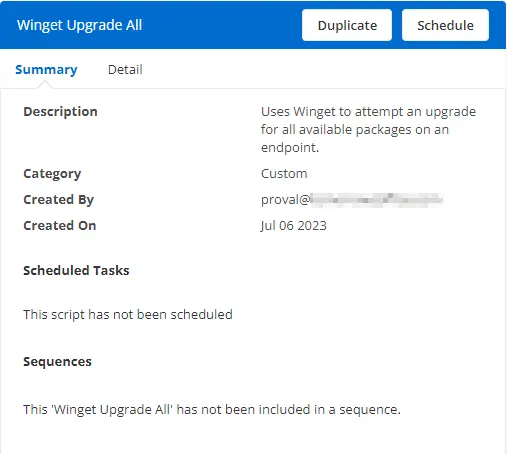507x454 pixels.
Task: Click the Created On label
Action: 60,226
